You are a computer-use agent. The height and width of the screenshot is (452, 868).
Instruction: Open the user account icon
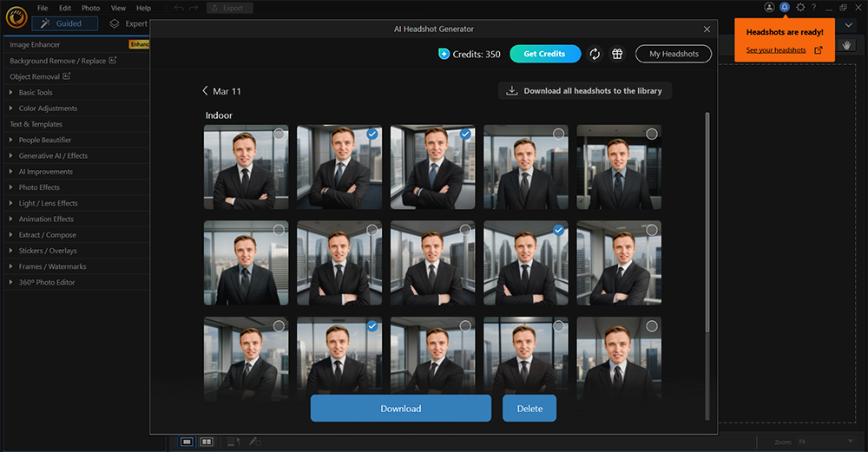(x=769, y=7)
